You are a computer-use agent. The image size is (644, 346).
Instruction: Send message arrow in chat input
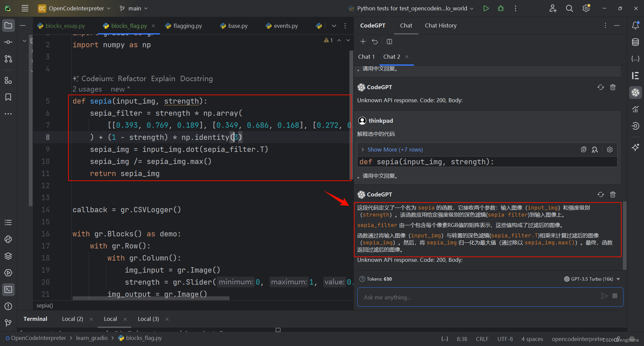tap(604, 296)
